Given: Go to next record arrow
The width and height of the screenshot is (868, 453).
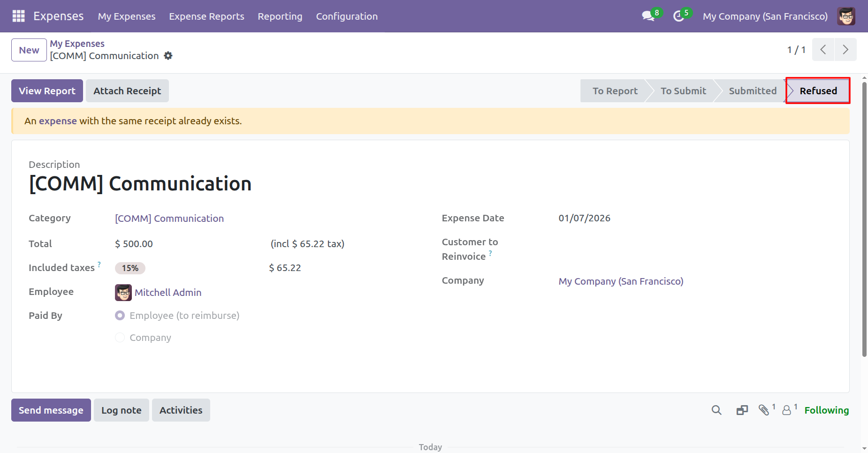Looking at the screenshot, I should (845, 50).
